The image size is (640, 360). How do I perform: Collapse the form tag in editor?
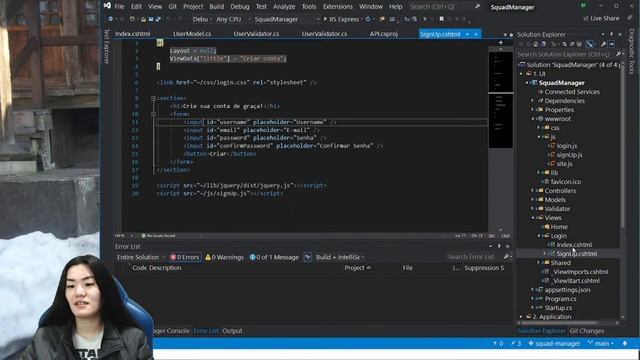coord(153,114)
